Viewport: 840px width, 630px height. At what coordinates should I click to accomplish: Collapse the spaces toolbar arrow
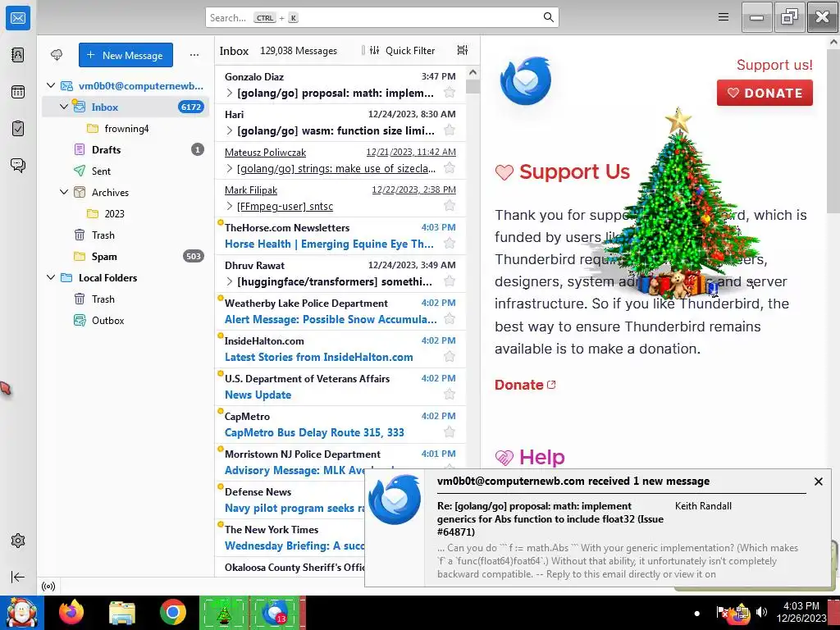(18, 577)
